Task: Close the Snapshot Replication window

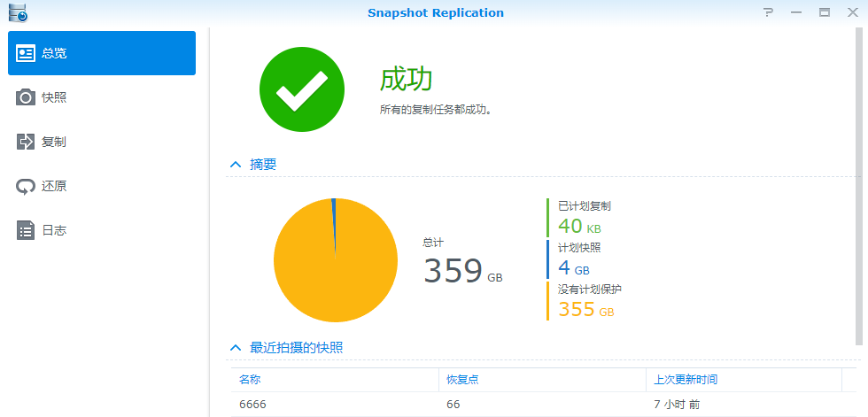Action: (852, 12)
